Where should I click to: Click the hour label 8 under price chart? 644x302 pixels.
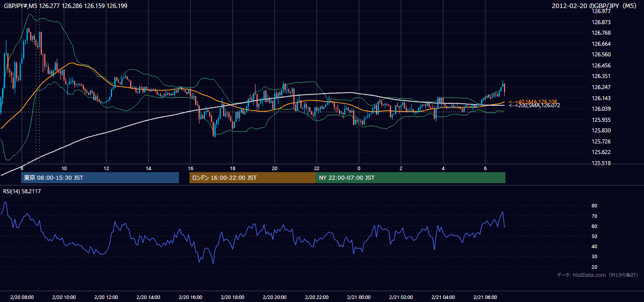tap(22, 168)
